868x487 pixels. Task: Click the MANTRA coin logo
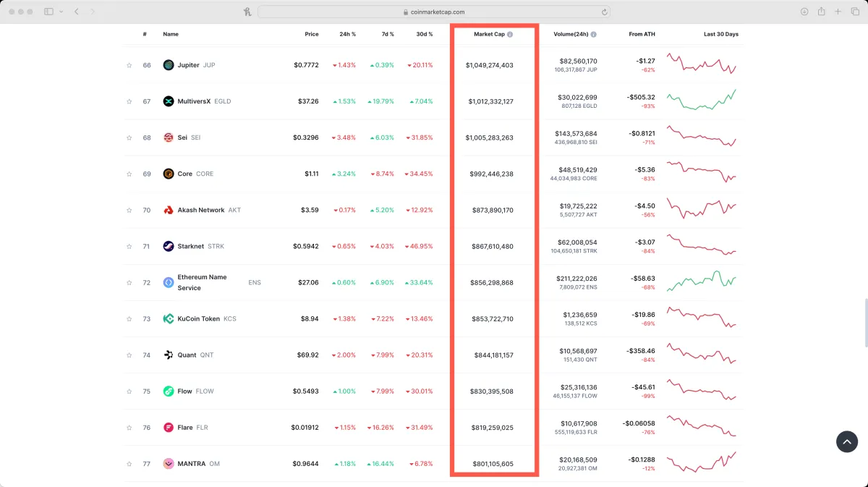(169, 463)
